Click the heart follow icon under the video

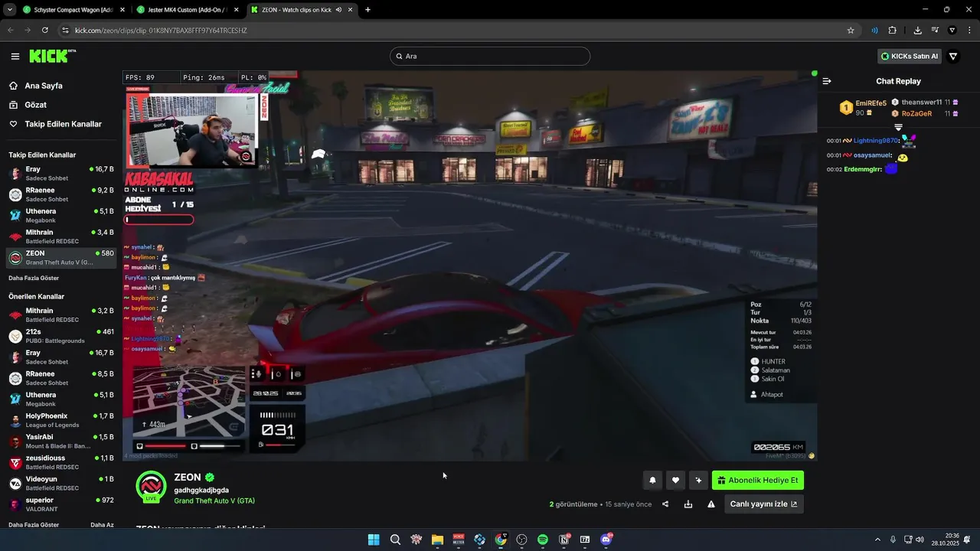(675, 481)
